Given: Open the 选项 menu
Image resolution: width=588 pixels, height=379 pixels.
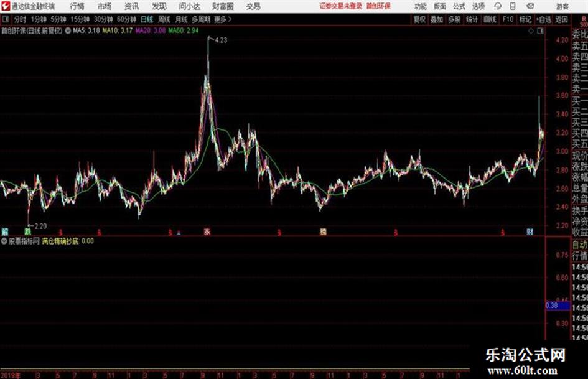Looking at the screenshot, I should [478, 6].
